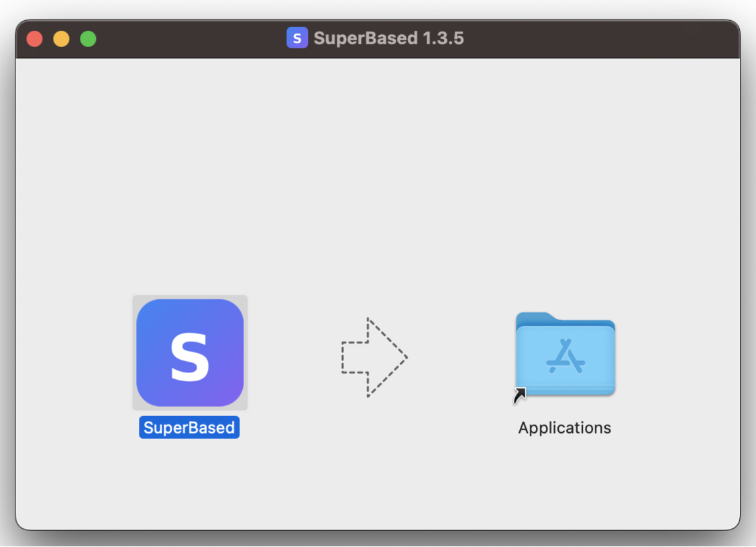Screen dimensions: 756x547
Task: Click the Applications folder name label
Action: 565,428
